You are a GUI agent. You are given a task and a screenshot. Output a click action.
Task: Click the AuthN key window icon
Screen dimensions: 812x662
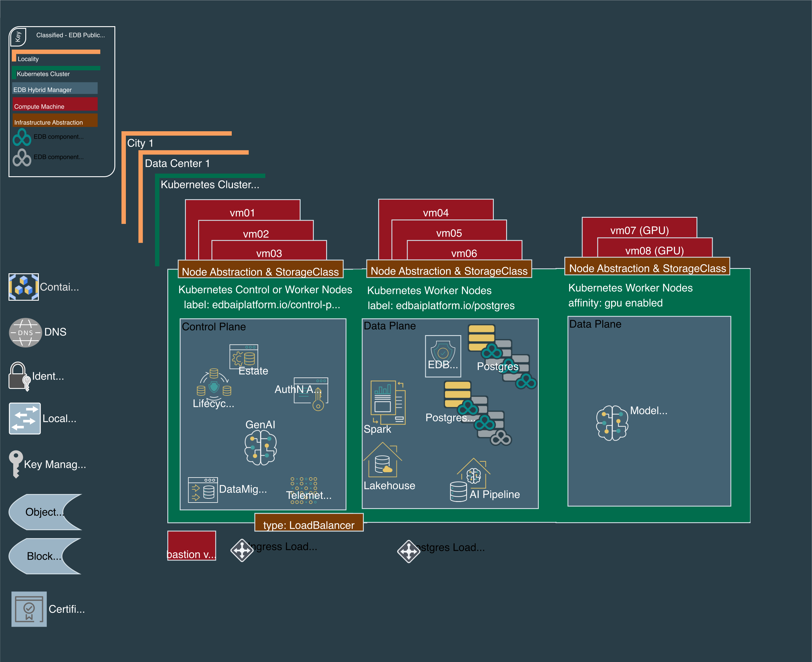point(311,394)
